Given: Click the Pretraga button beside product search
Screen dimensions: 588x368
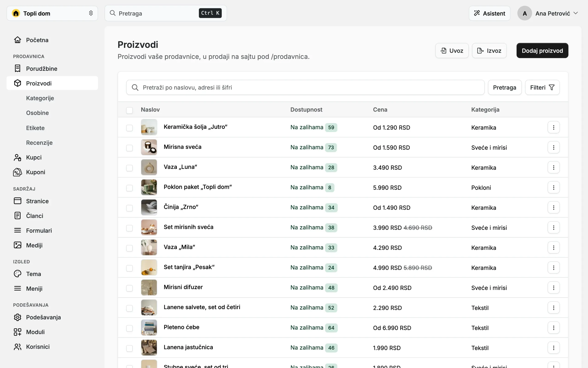Looking at the screenshot, I should 505,87.
